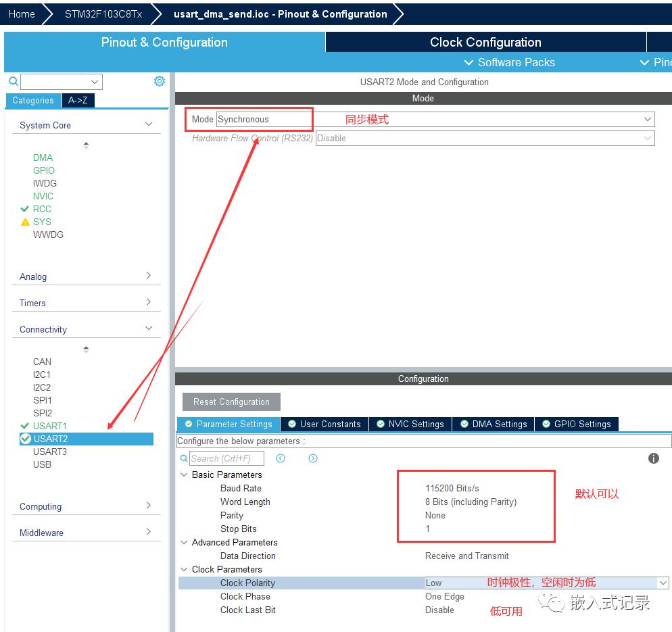Select the Categories tab

coord(33,100)
